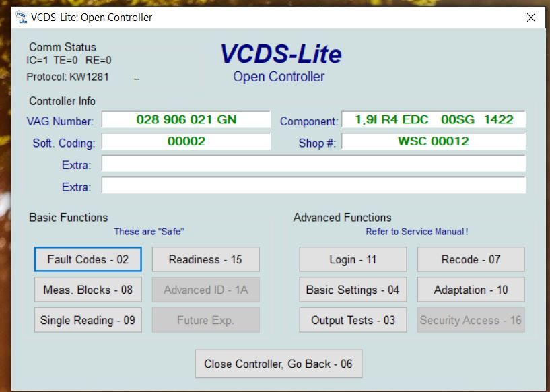Click the Advanced Functions heading
Image resolution: width=550 pixels, height=392 pixels.
(x=343, y=218)
